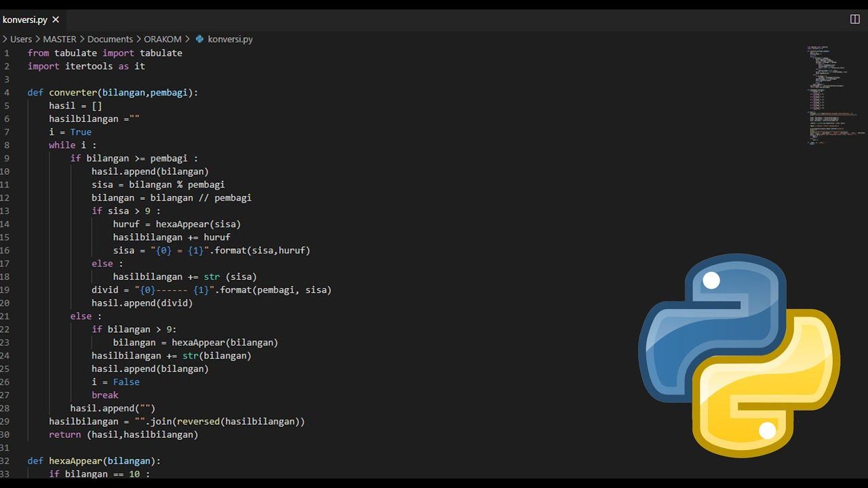Open the ORAKOM breadcrumb folder
Image resolution: width=868 pixels, height=488 pixels.
163,39
